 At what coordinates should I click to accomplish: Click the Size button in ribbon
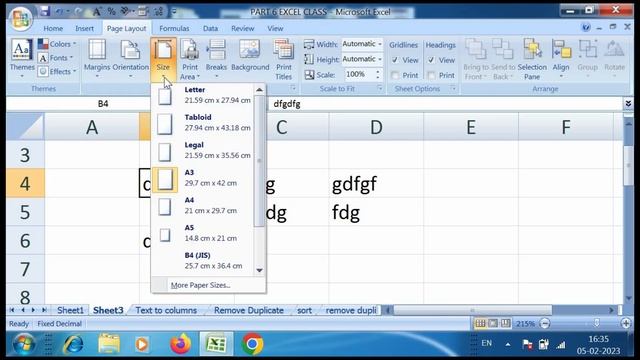point(163,59)
